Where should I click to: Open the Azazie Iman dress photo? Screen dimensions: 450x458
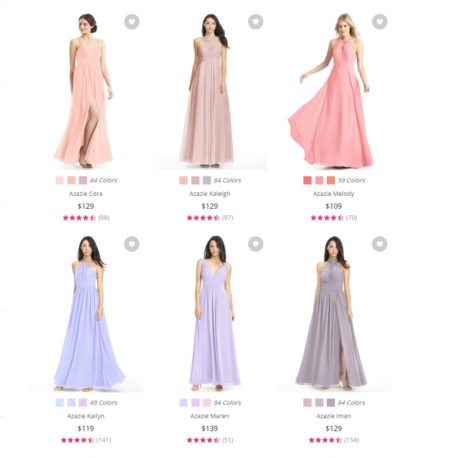pos(333,313)
